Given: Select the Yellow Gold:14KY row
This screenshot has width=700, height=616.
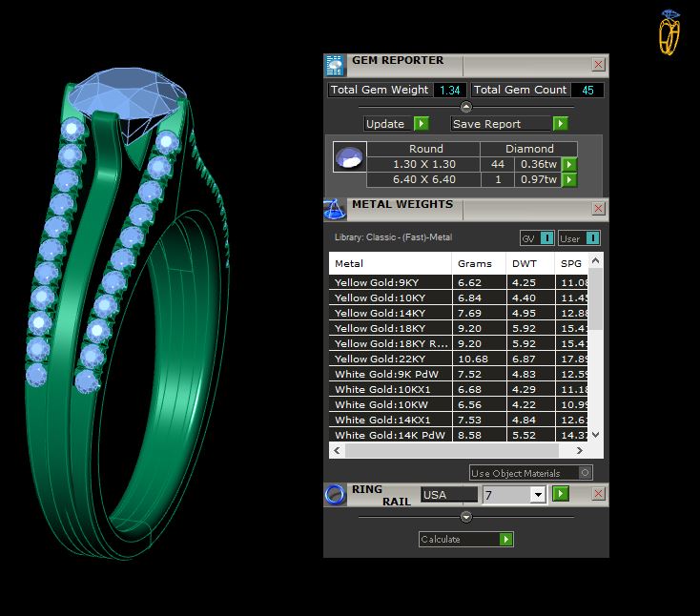Looking at the screenshot, I should (x=459, y=313).
